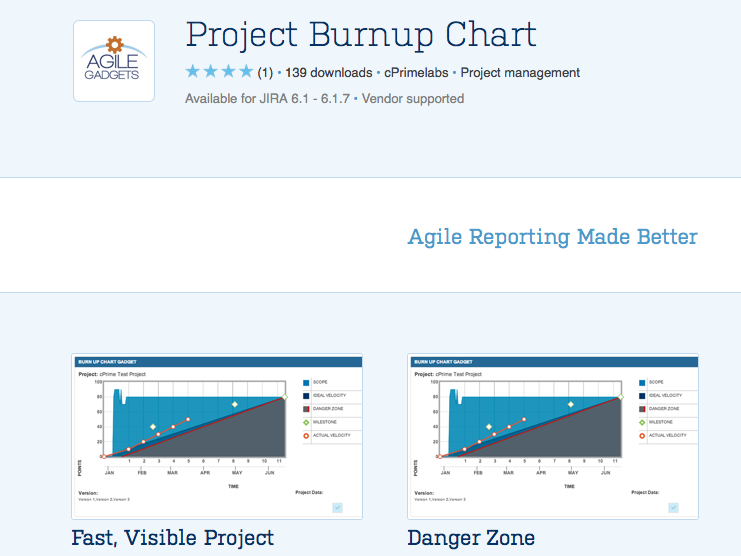This screenshot has height=556, width=741.
Task: Open the cPrimelabs vendor link
Action: [x=416, y=73]
